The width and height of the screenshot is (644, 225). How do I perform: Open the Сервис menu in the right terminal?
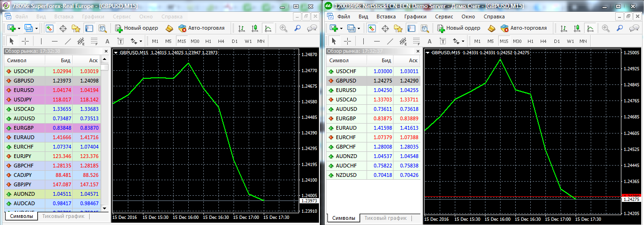tap(444, 16)
